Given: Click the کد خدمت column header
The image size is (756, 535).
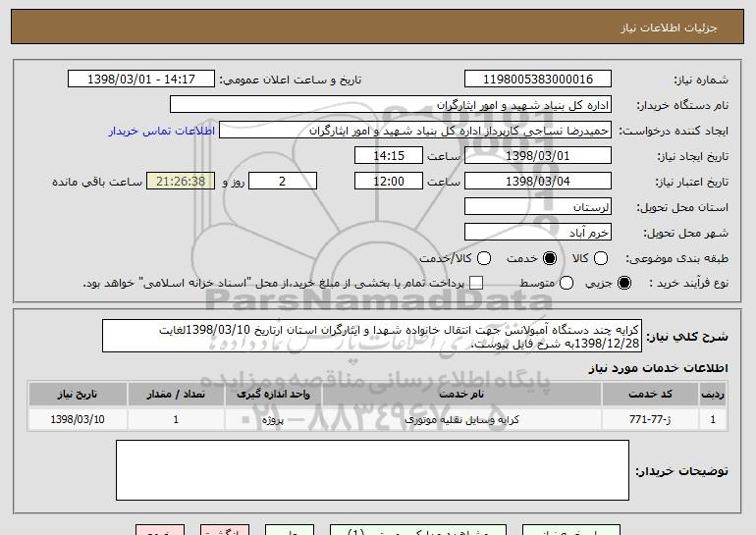Looking at the screenshot, I should 650,395.
